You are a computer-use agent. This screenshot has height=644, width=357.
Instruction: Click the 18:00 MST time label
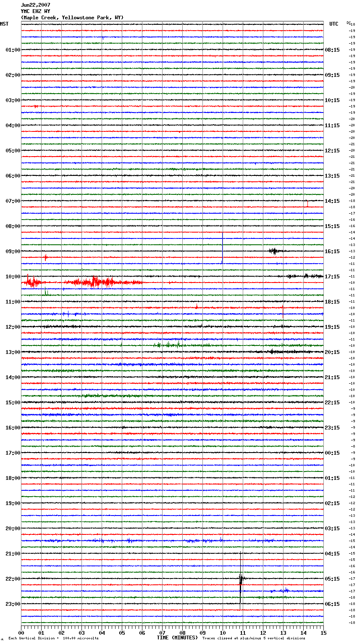click(x=13, y=478)
